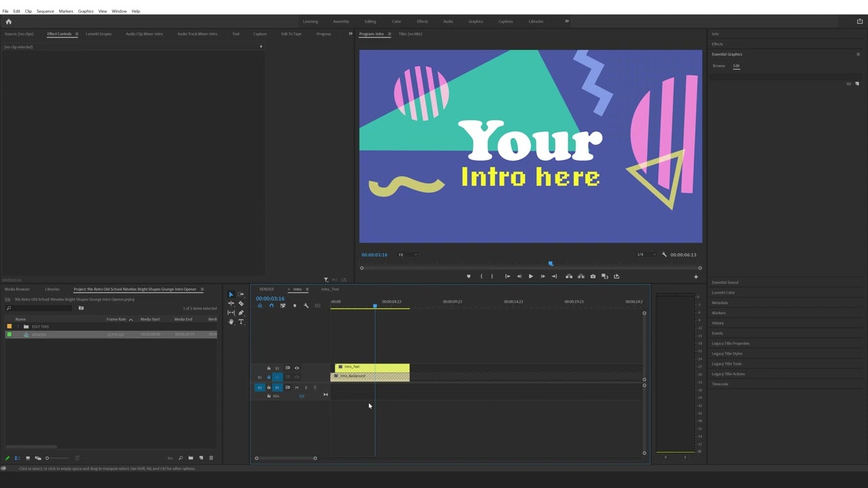This screenshot has height=488, width=868.
Task: Open the Fit zoom level dropdown
Action: [407, 255]
